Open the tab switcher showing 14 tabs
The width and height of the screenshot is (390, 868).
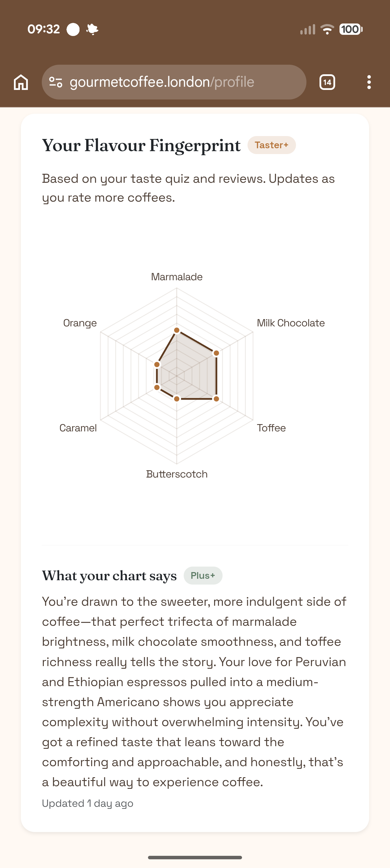(x=327, y=82)
